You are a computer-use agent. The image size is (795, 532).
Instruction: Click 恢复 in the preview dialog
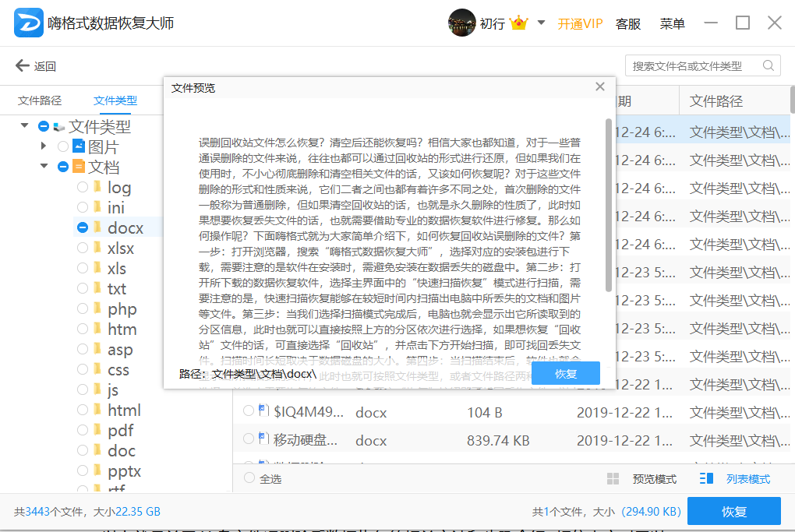pos(566,373)
